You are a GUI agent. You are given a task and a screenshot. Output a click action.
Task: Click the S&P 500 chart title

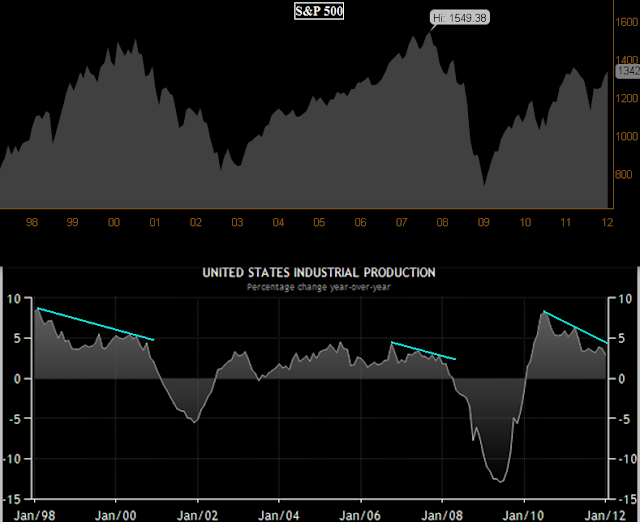click(x=319, y=11)
